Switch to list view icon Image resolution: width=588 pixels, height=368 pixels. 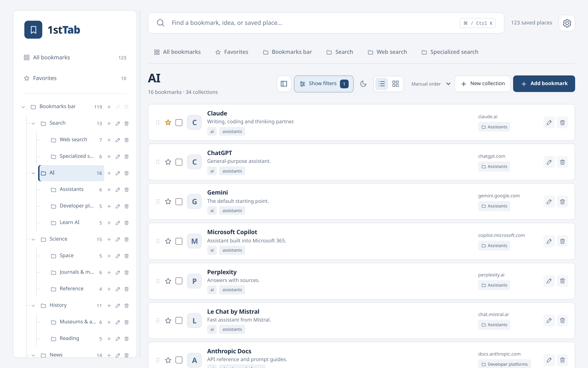point(382,84)
